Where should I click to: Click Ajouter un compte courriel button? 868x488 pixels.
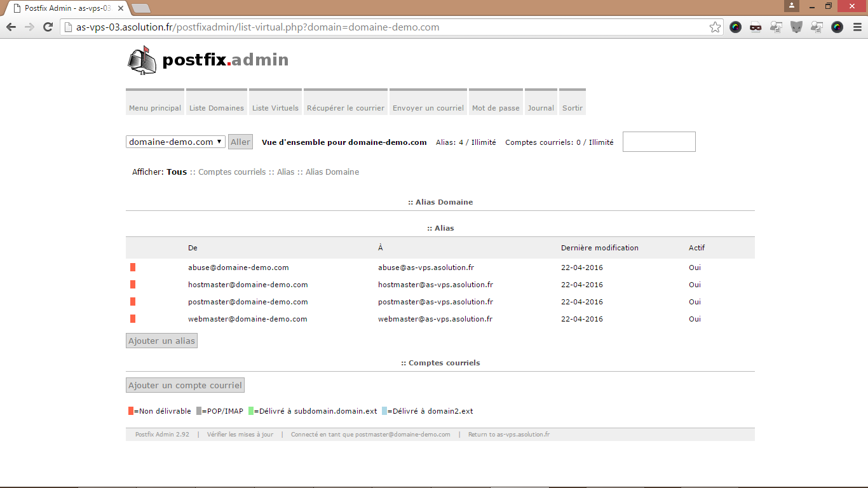coord(185,386)
